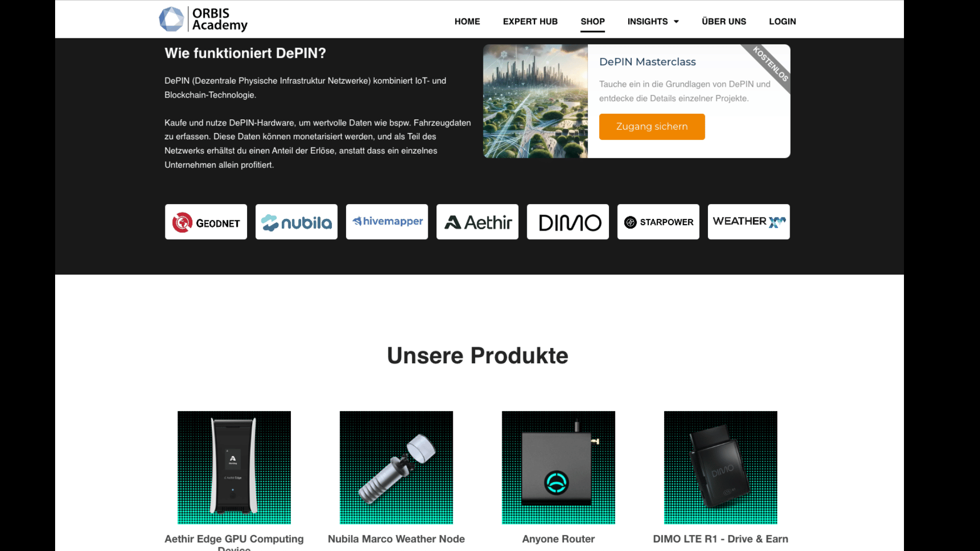980x551 pixels.
Task: Select the WeatherXM logo tile
Action: tap(749, 222)
